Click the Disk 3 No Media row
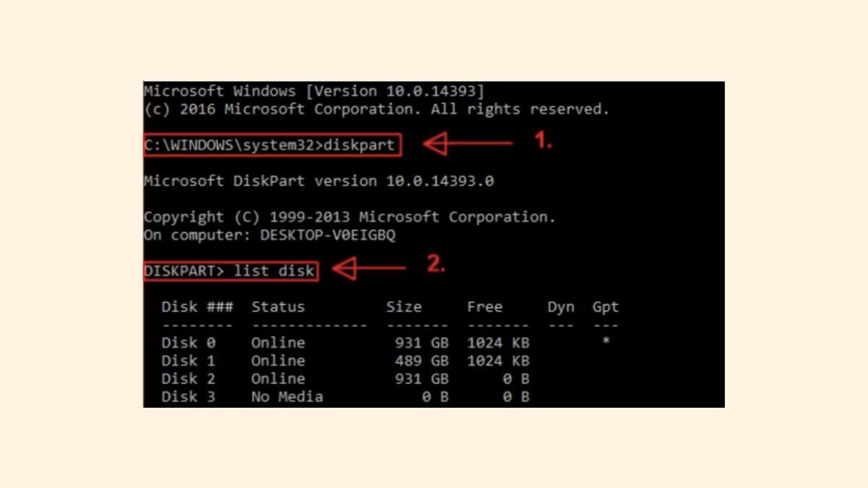 (345, 397)
